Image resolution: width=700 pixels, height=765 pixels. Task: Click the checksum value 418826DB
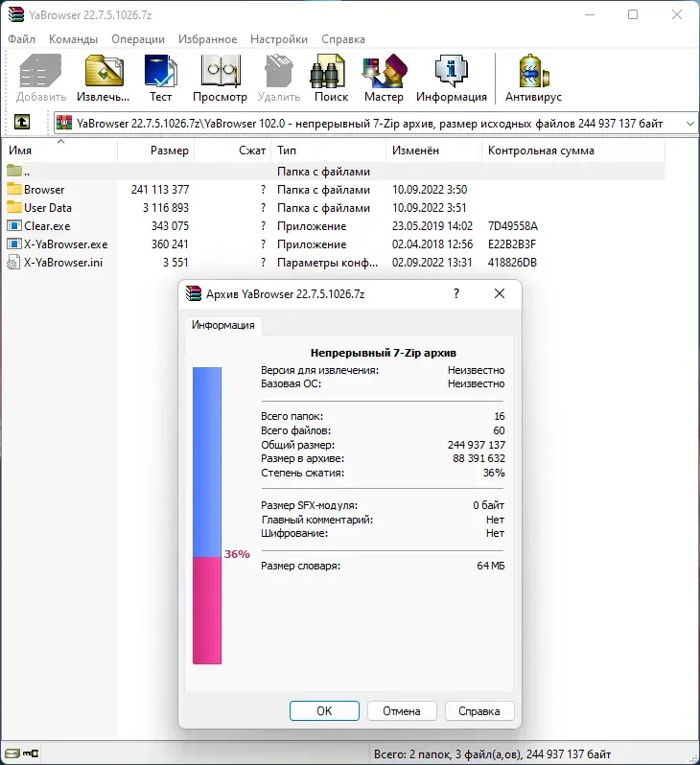512,263
